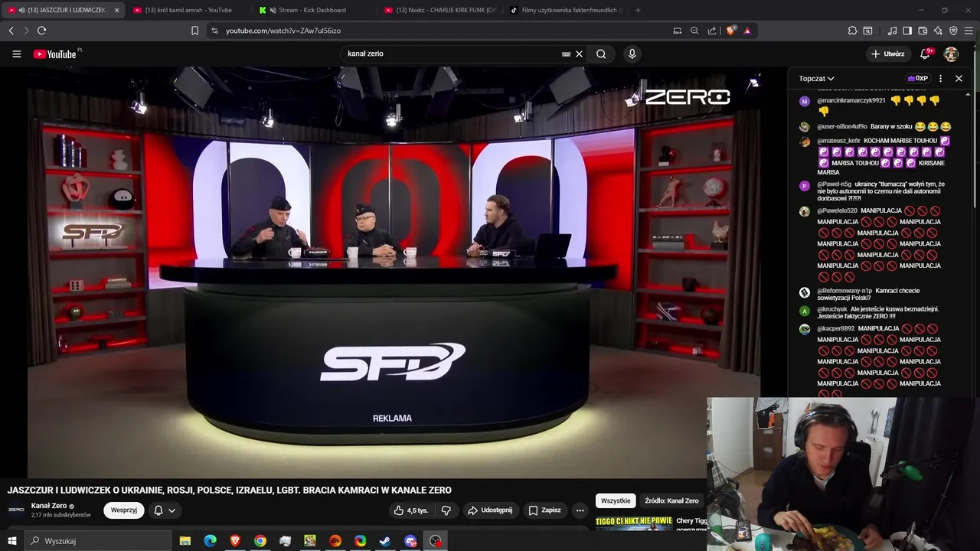Viewport: 980px width, 551px height.
Task: Open OBS Studio from the taskbar
Action: (436, 541)
